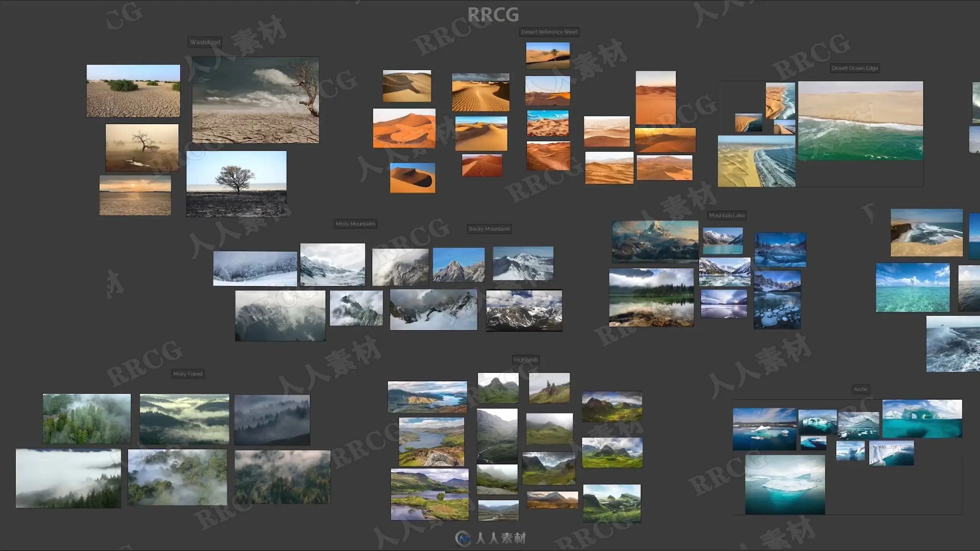Select the arctic ice floes under blue sky

tap(764, 429)
